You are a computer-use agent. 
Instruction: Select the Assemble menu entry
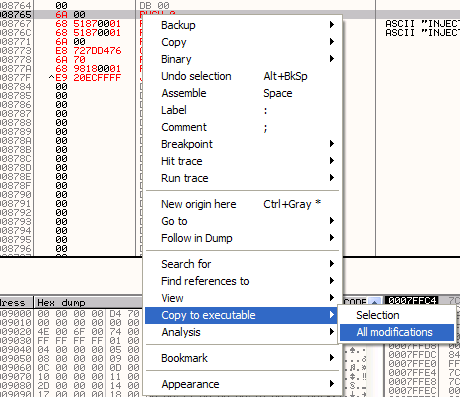point(242,93)
